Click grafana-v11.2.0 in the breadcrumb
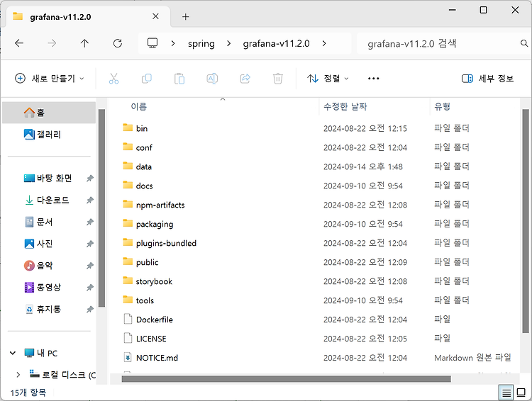Image resolution: width=532 pixels, height=401 pixels. [x=276, y=43]
